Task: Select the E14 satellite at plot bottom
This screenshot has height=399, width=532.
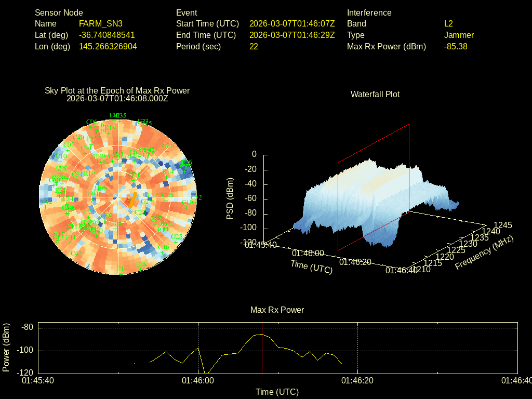Action: (122, 269)
